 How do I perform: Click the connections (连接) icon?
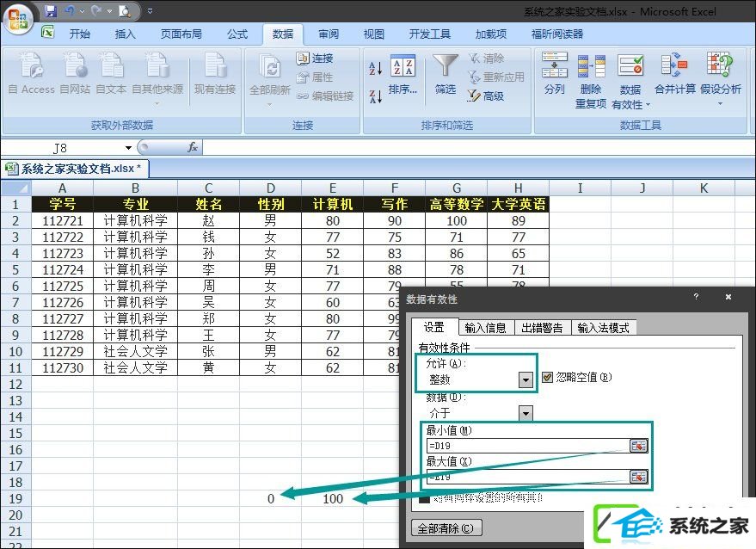coord(315,59)
